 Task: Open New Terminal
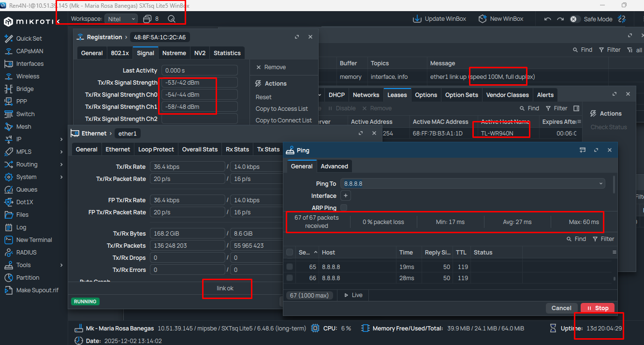pyautogui.click(x=34, y=240)
